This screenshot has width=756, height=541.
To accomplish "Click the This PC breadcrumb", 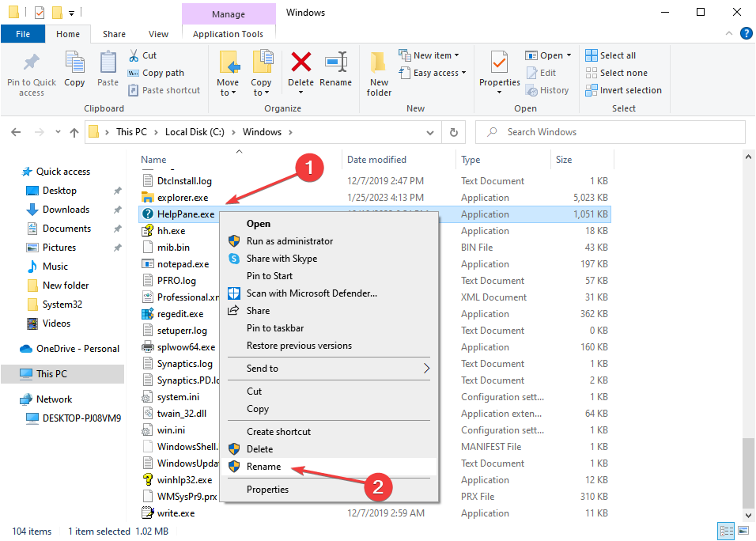I will click(131, 132).
